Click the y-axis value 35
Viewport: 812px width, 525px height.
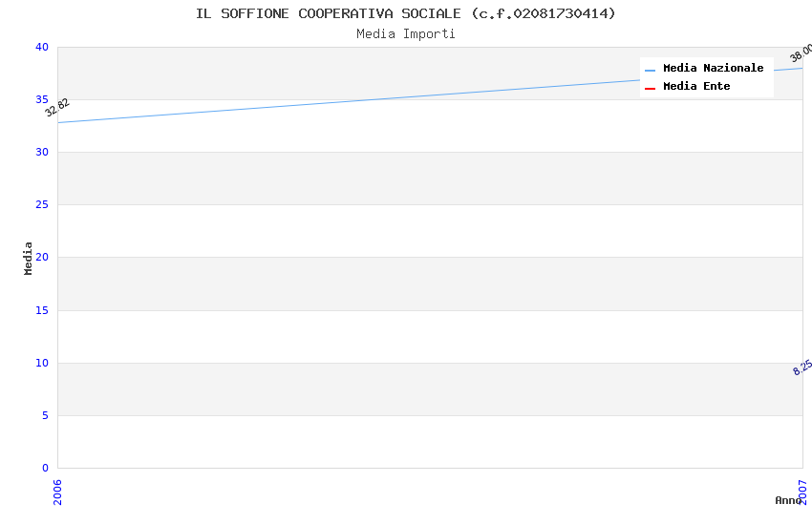pyautogui.click(x=42, y=99)
